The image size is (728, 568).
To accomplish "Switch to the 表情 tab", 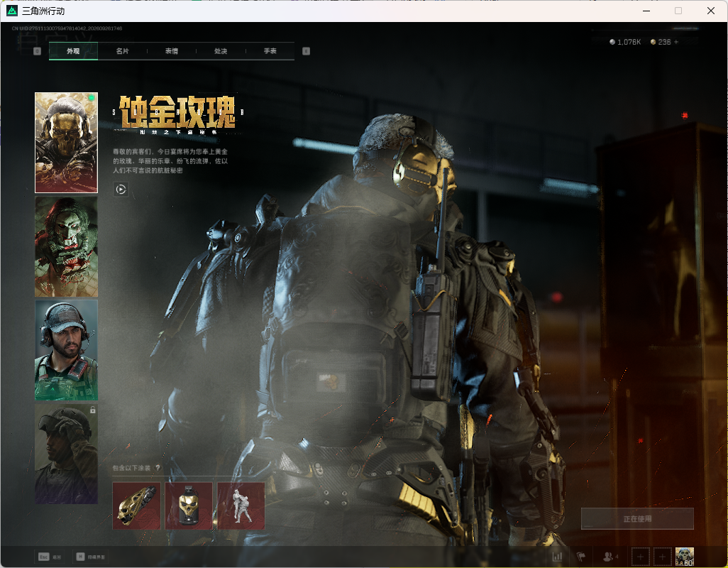I will [x=172, y=51].
